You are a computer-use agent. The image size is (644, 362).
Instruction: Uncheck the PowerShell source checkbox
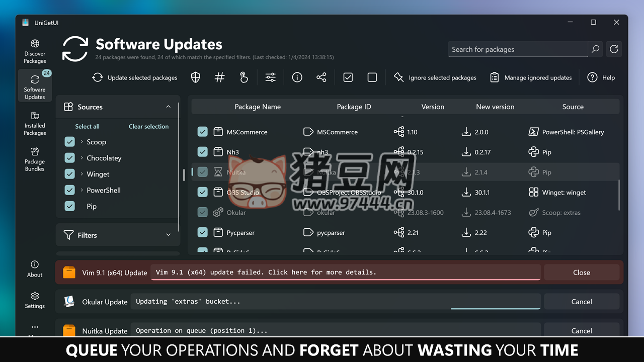[x=70, y=190]
